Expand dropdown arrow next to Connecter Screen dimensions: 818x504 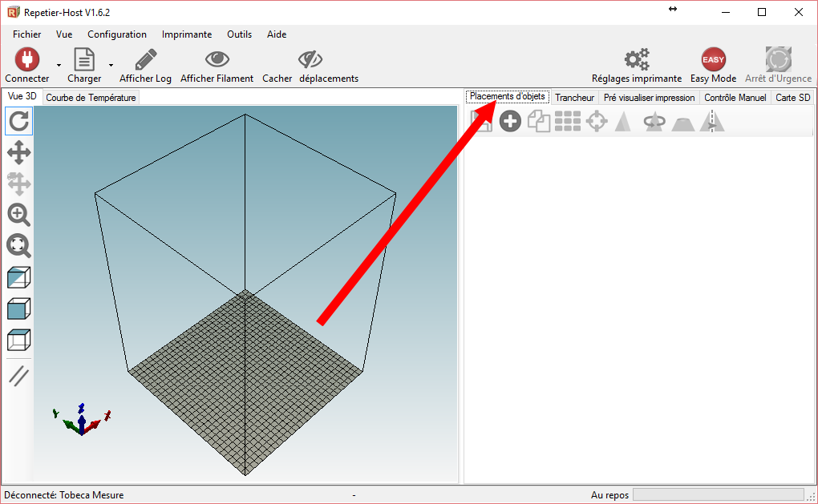click(59, 66)
